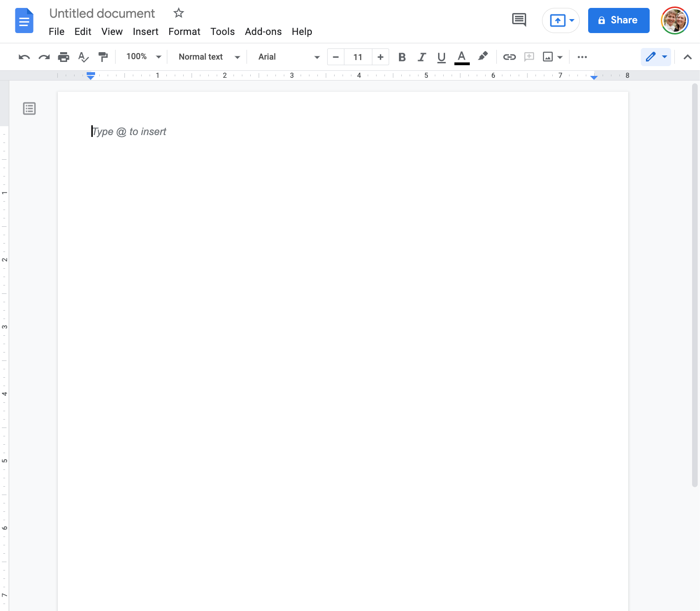
Task: Click the vertical scrollbar
Action: point(694,285)
